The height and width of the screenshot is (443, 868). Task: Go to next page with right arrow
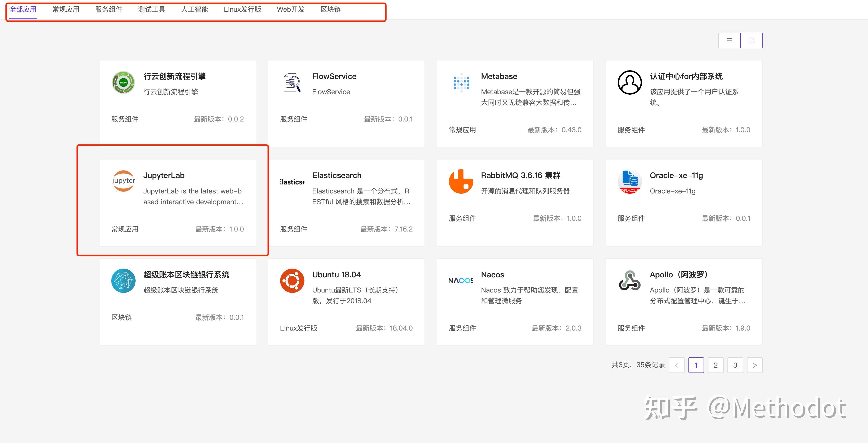coord(755,365)
